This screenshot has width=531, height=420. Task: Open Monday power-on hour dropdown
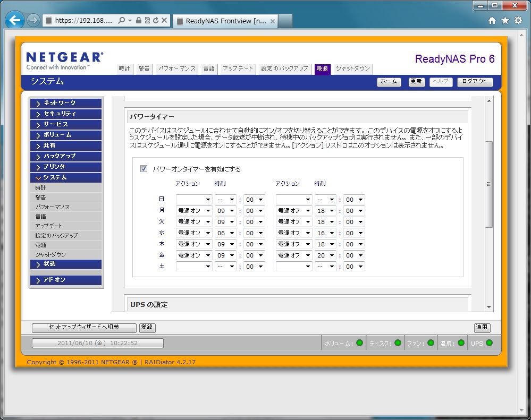click(225, 211)
